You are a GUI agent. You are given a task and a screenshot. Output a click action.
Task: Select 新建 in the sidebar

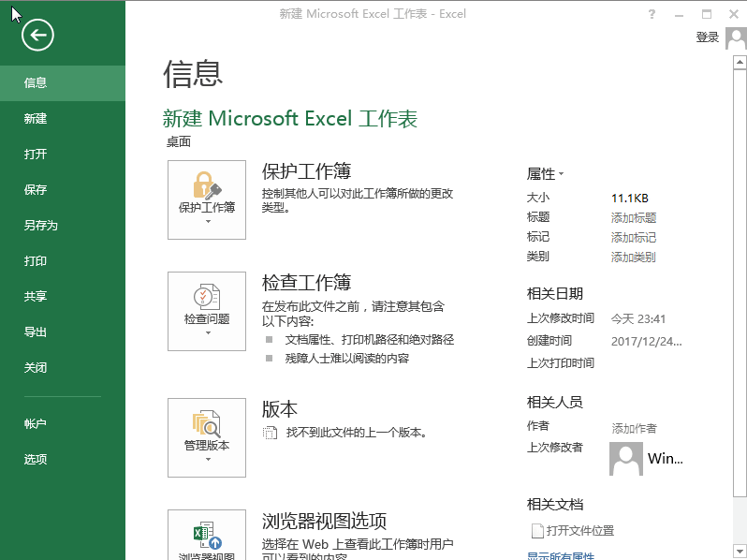tap(63, 118)
